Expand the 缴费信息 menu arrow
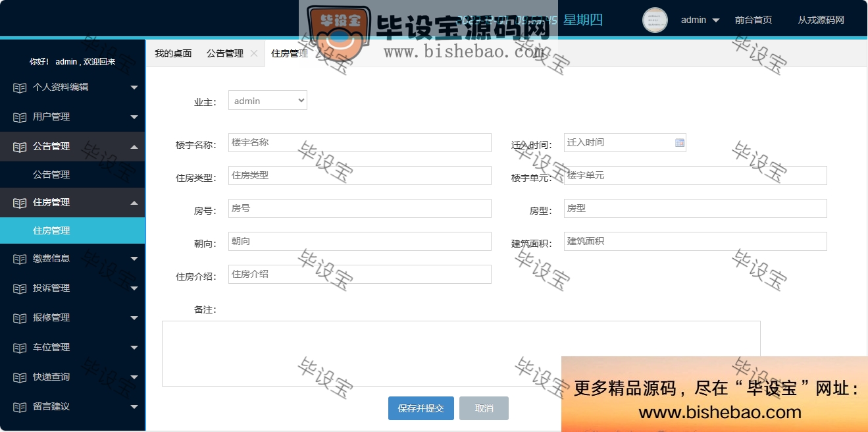Screen dimensions: 868x432 (x=134, y=258)
